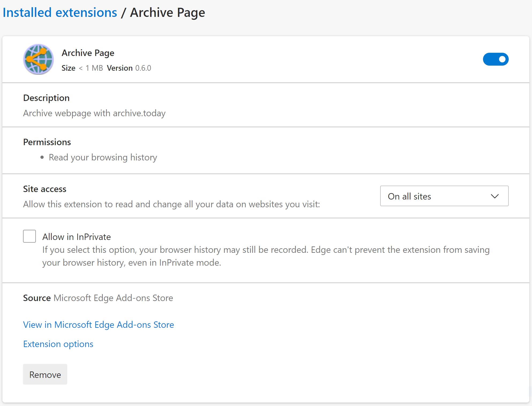Disable the Archive Page extension toggle
Image resolution: width=532 pixels, height=406 pixels.
pos(496,59)
